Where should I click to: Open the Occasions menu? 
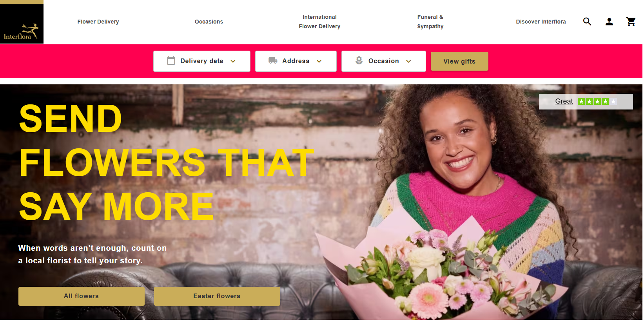209,22
